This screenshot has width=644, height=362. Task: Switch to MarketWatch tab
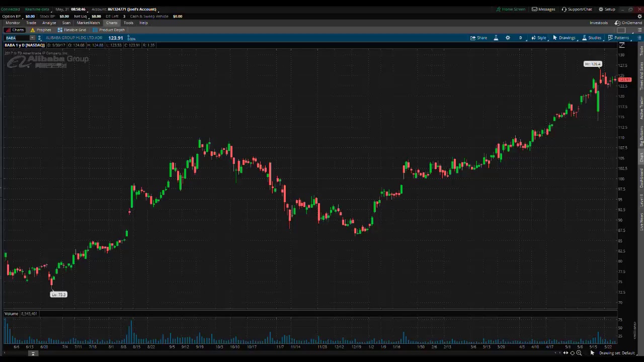point(88,23)
